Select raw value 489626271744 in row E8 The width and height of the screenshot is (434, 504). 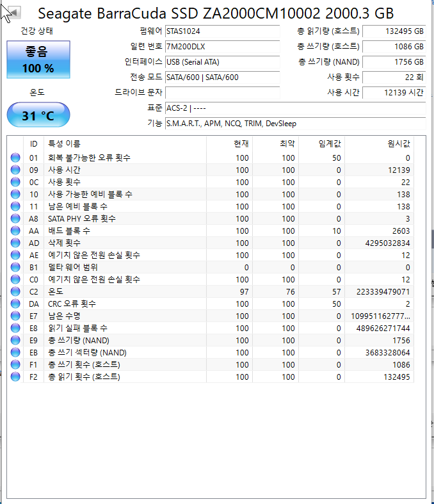(x=383, y=329)
